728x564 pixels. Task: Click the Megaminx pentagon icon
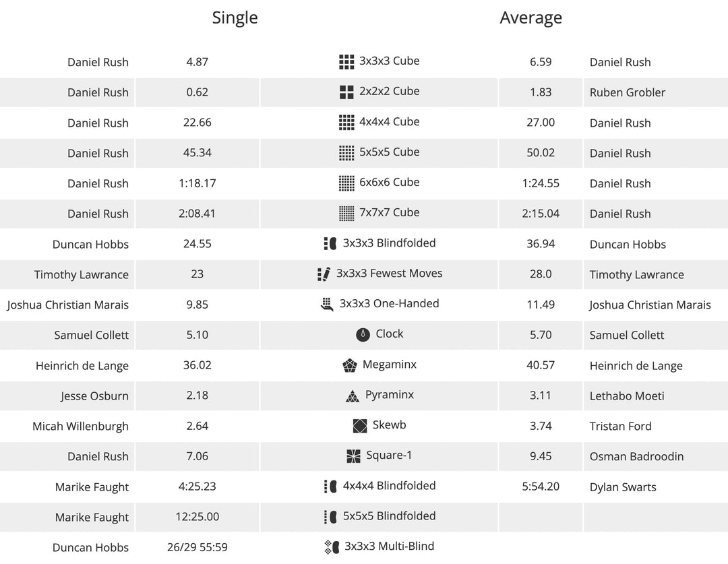coord(349,365)
